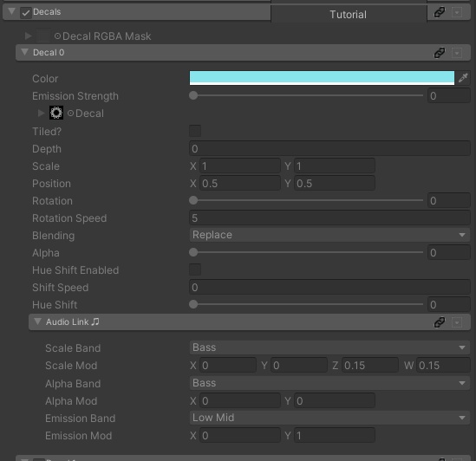
Task: Collapse the Audio Link section
Action: [37, 321]
